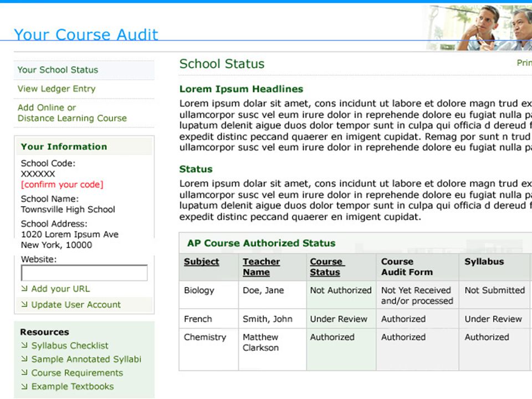The width and height of the screenshot is (532, 399).
Task: Open Sample Annotated Syllabi
Action: pyautogui.click(x=86, y=359)
